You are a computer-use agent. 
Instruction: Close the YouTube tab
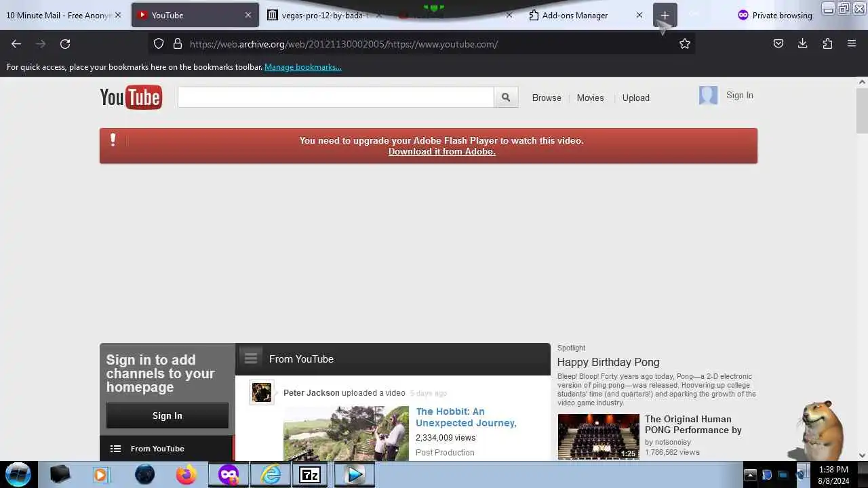pos(248,15)
